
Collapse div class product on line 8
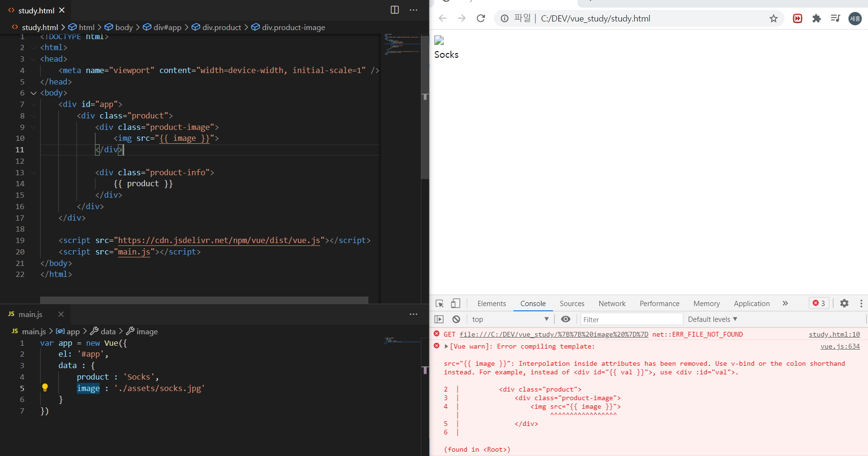click(33, 116)
